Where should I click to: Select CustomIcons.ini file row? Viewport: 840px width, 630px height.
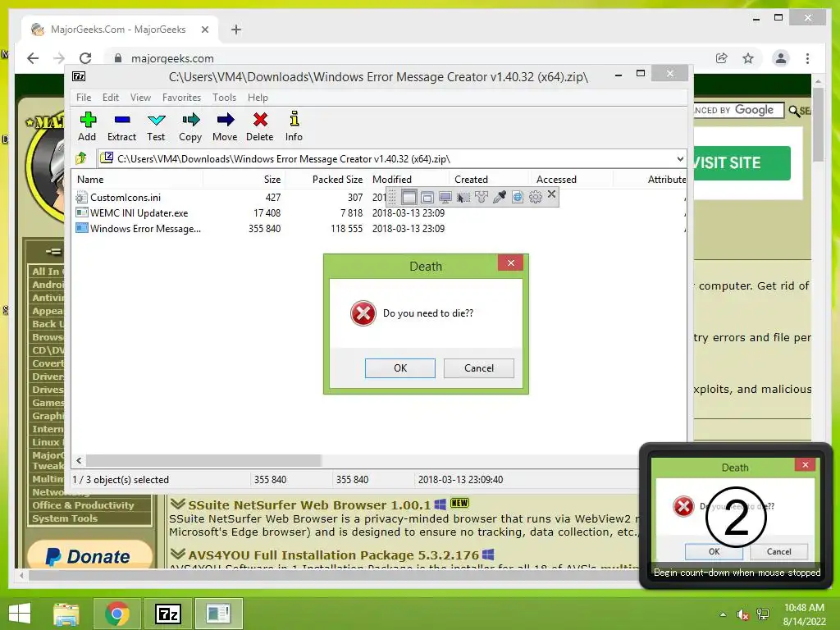(378, 198)
